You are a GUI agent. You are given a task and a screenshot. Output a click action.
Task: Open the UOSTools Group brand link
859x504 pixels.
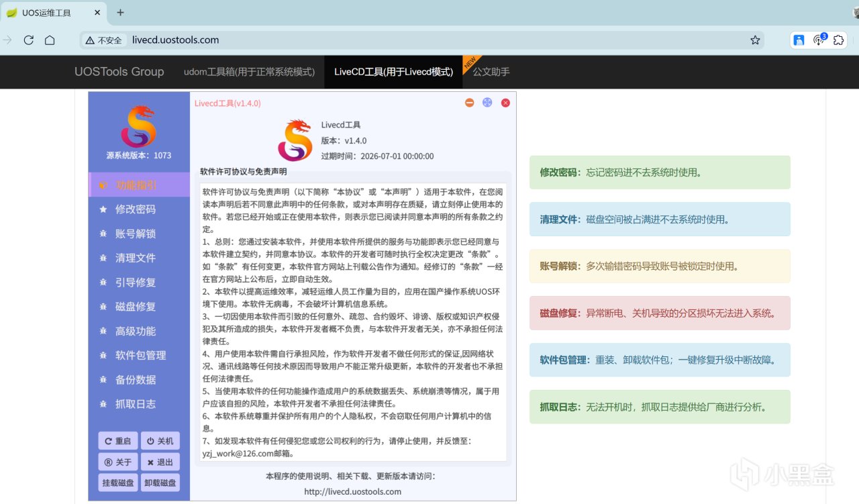[119, 72]
